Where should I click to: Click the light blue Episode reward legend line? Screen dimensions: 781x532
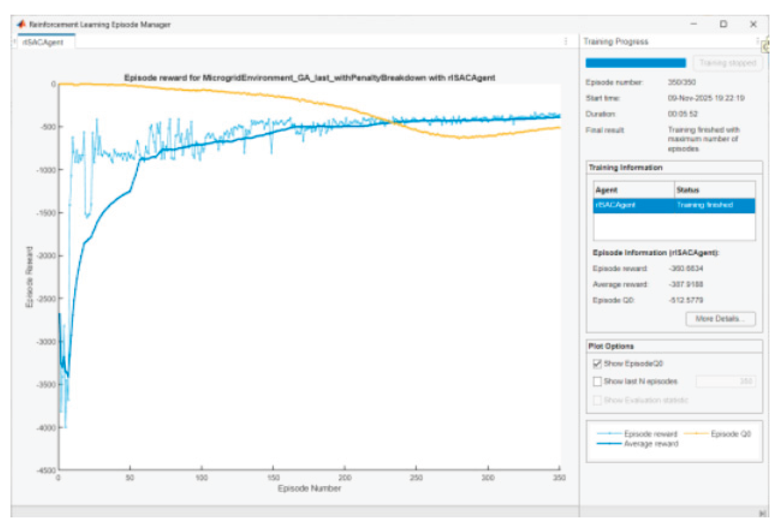[609, 434]
